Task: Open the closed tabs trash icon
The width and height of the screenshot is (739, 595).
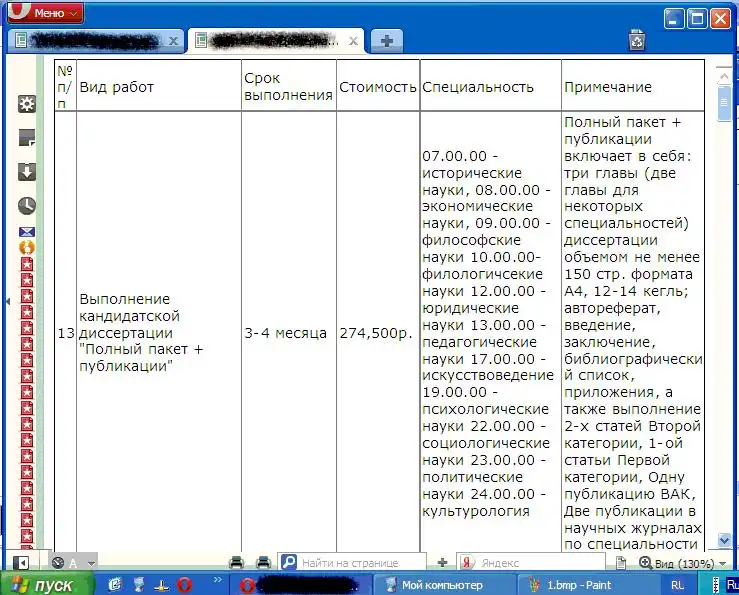Action: (636, 40)
